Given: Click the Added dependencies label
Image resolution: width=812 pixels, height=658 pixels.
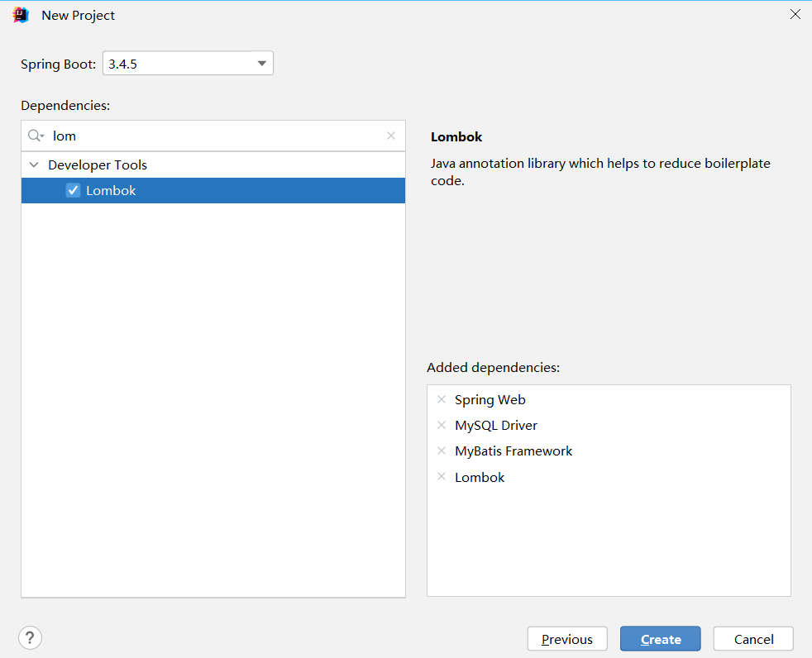Looking at the screenshot, I should [493, 368].
